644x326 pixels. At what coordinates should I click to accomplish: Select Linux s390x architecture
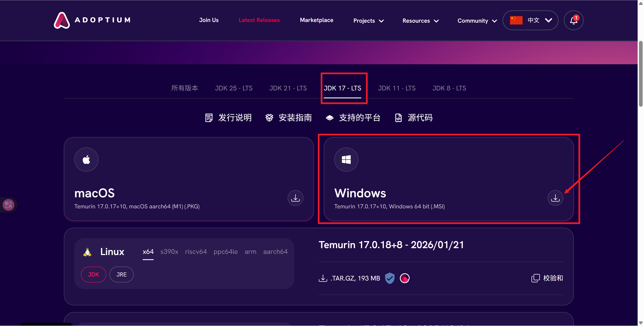[169, 252]
